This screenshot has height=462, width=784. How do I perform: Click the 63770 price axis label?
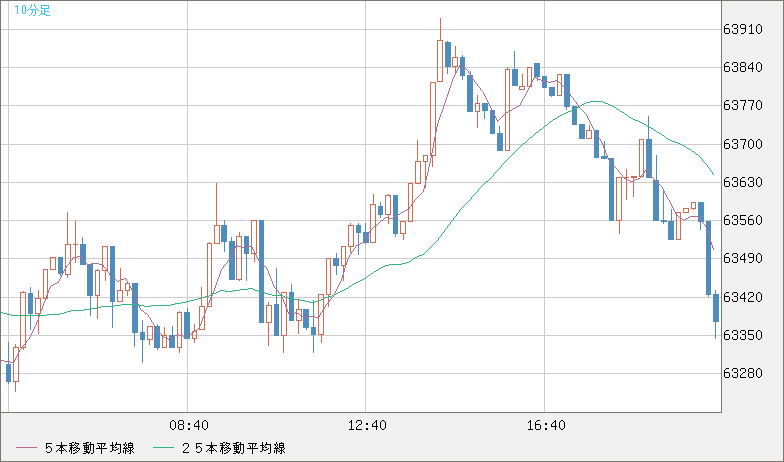click(743, 106)
